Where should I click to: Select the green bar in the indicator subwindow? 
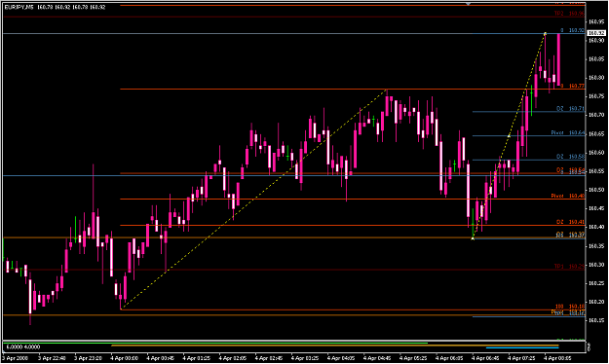(x=215, y=343)
